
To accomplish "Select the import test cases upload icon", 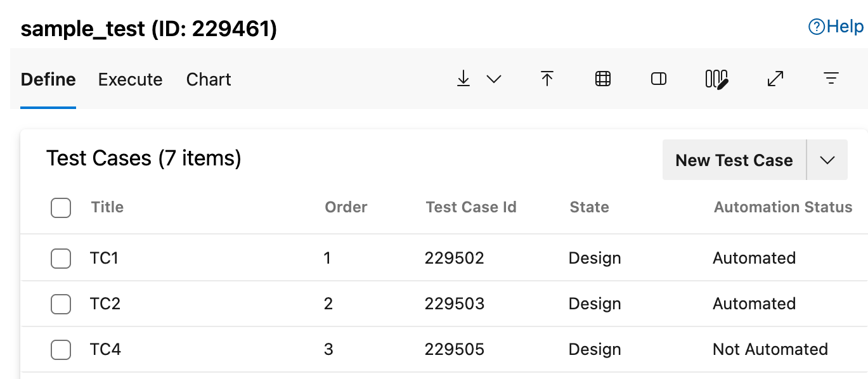I will [x=547, y=79].
